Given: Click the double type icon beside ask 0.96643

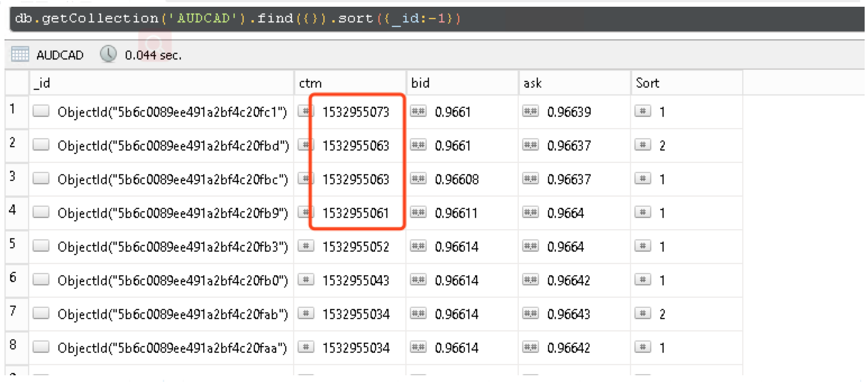Looking at the screenshot, I should pyautogui.click(x=531, y=314).
